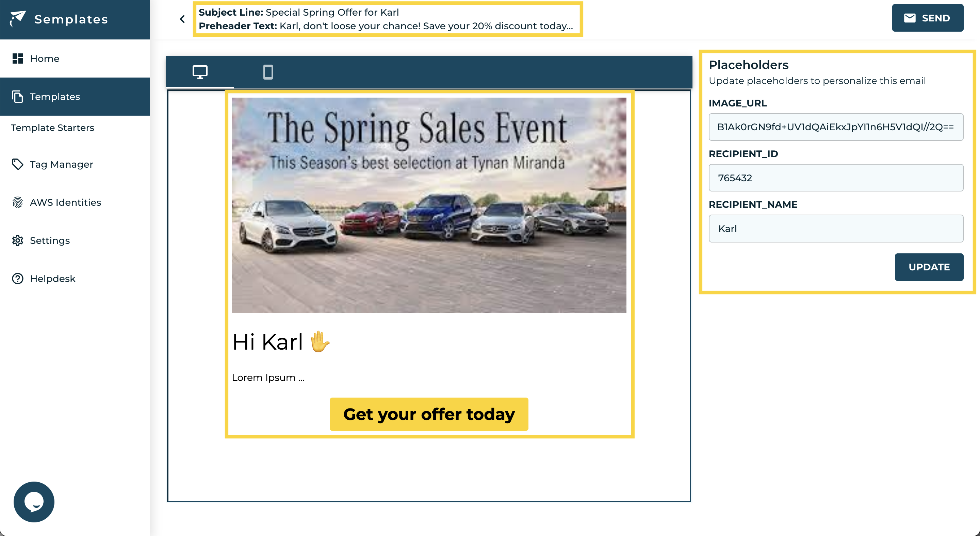
Task: Click the Get your offer today button
Action: pyautogui.click(x=429, y=414)
